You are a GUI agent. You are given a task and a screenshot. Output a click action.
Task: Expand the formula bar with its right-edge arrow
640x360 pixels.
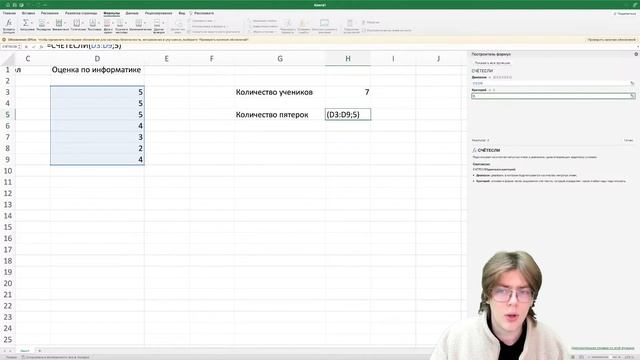click(637, 47)
